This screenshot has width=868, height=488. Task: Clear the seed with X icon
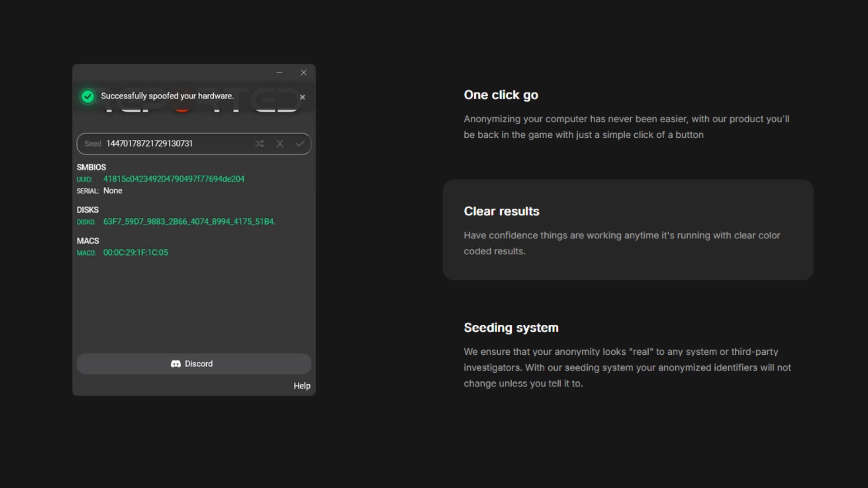coord(280,144)
